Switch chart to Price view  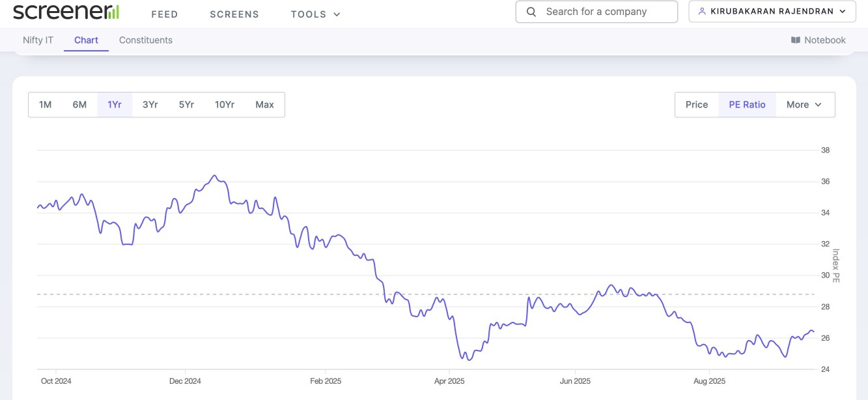(x=697, y=105)
